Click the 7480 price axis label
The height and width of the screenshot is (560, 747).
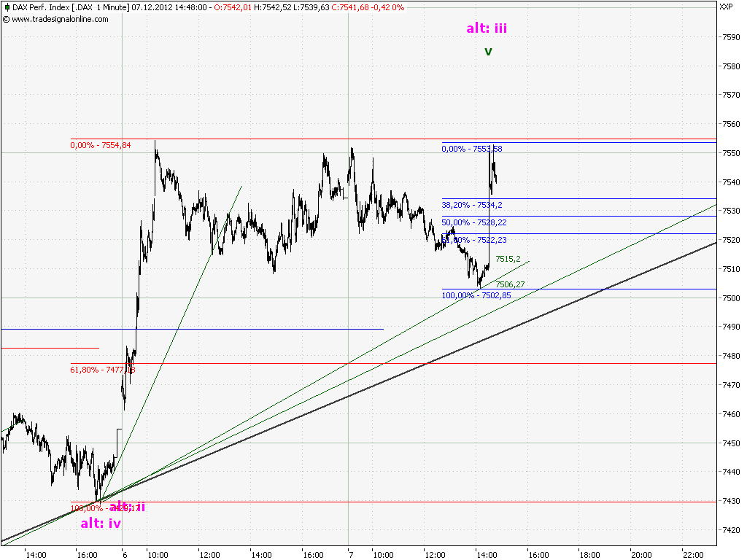[731, 356]
